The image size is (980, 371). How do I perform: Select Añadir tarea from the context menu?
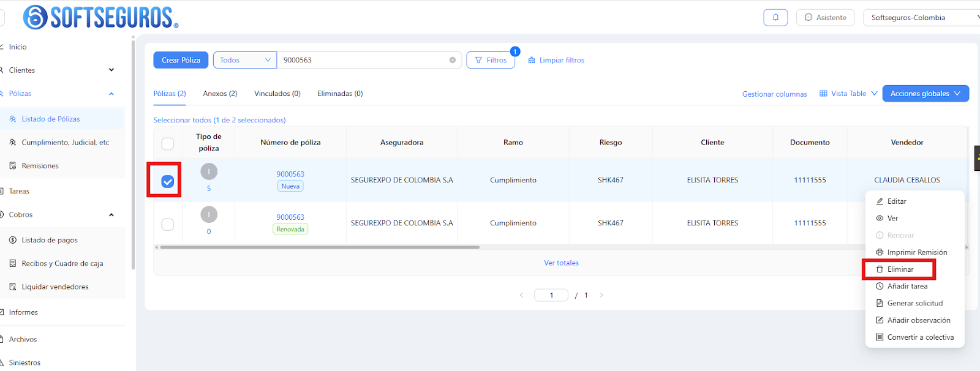click(x=915, y=286)
